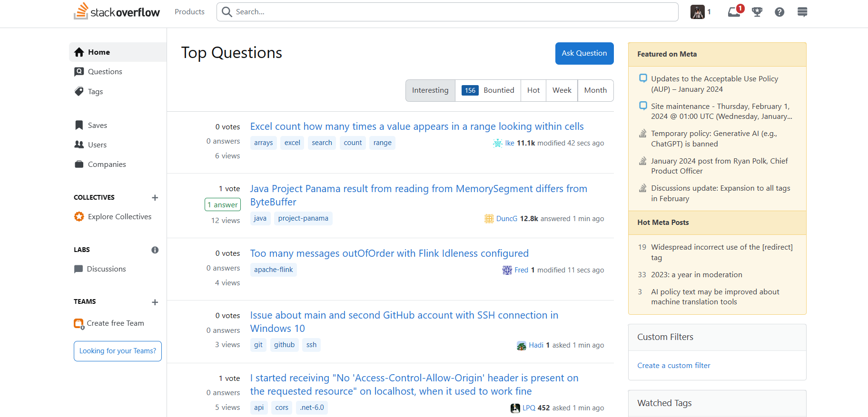Click the java tag

(x=260, y=218)
